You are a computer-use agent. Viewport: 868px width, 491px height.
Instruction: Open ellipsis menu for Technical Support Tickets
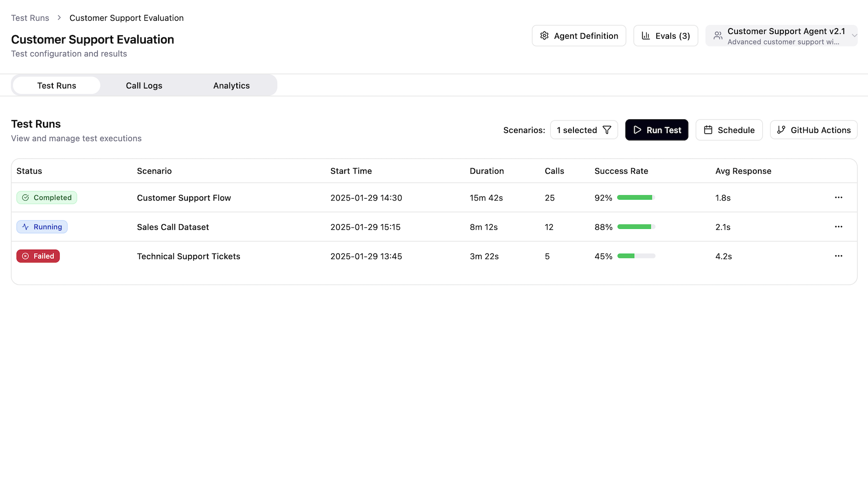pos(838,256)
